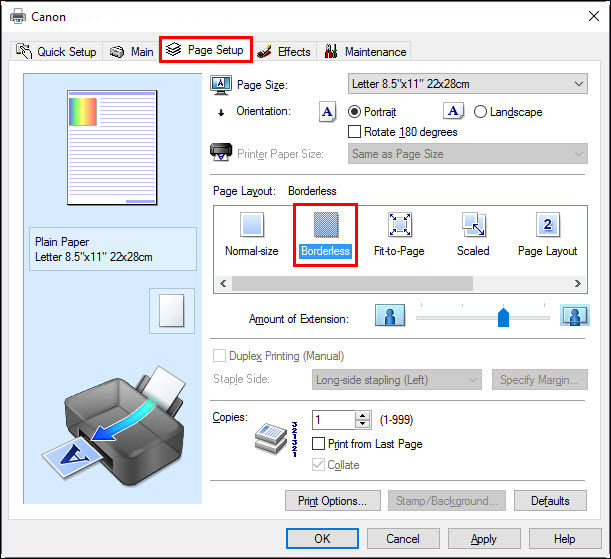Pick the Page Layout 2-up icon
This screenshot has height=559, width=611.
click(547, 225)
